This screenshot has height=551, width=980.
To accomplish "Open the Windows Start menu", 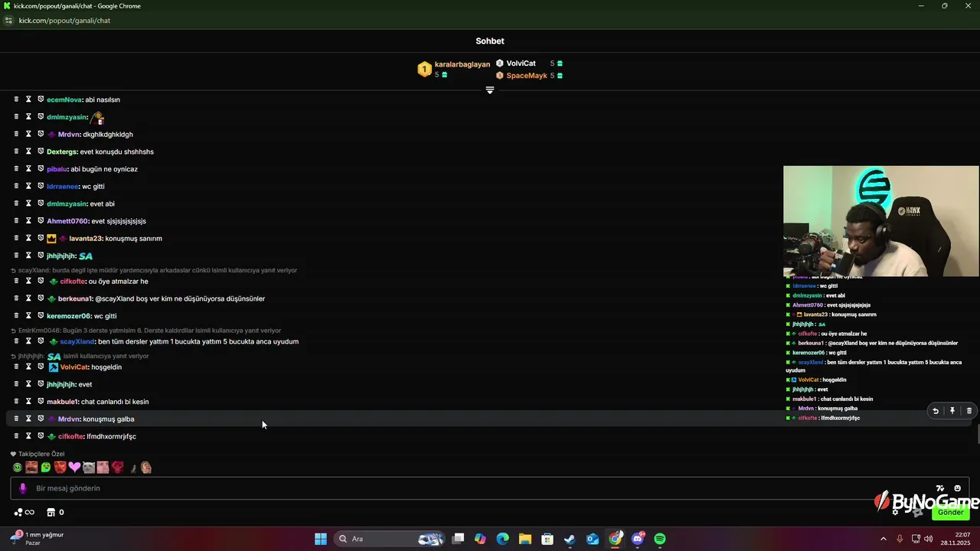I will (321, 539).
